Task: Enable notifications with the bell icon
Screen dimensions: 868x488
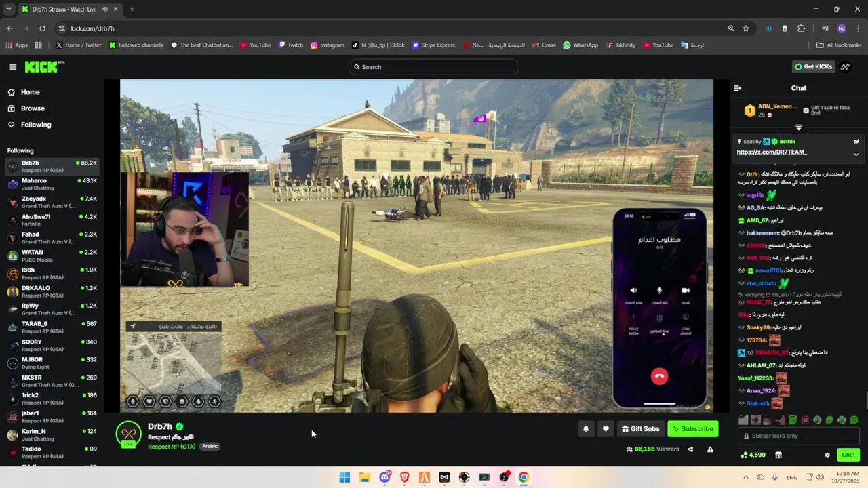Action: (586, 428)
